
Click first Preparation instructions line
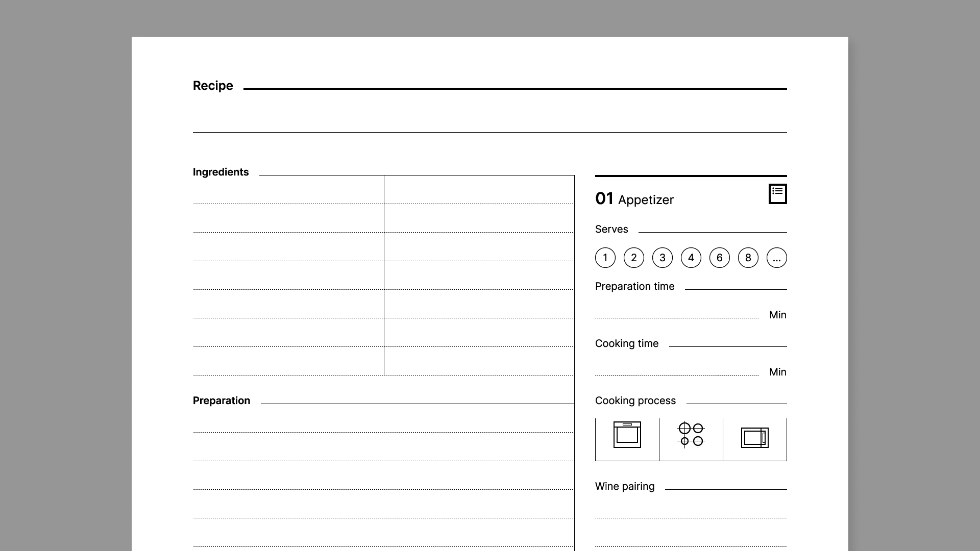(383, 425)
